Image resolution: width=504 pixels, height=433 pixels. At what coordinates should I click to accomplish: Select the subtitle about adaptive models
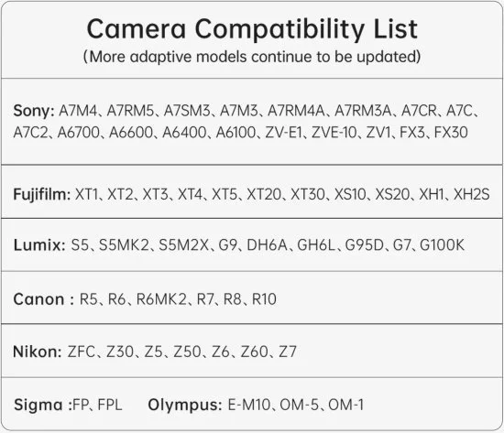(252, 57)
